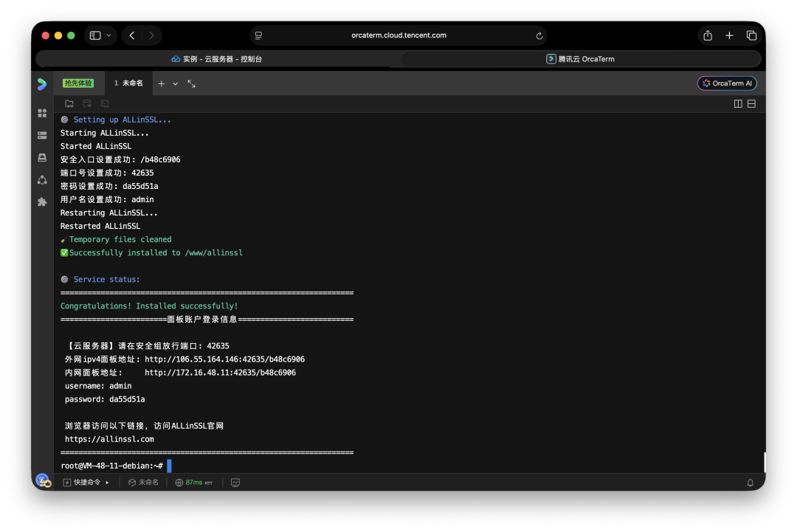Click the keyboard icon in status bar

(x=235, y=482)
